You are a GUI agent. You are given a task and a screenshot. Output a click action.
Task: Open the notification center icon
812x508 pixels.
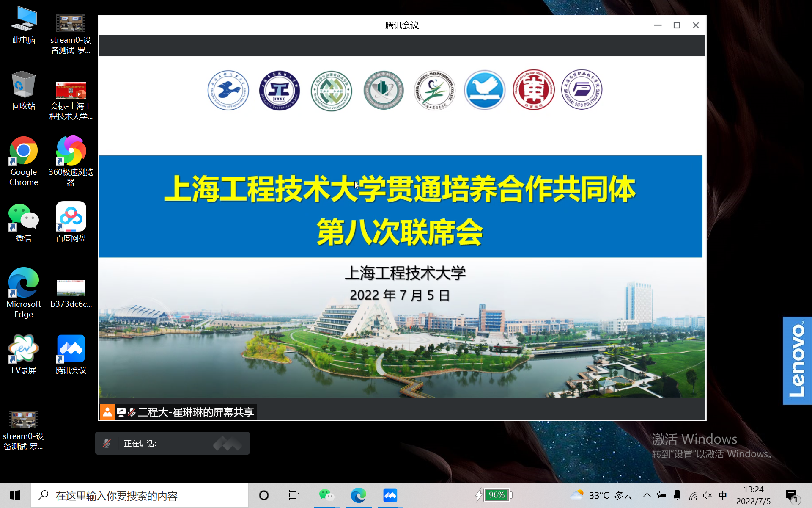[791, 495]
